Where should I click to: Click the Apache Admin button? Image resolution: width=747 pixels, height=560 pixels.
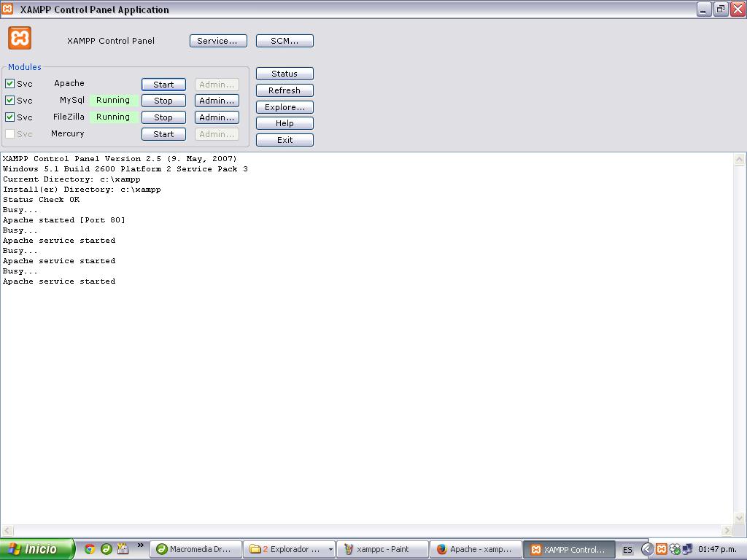(x=217, y=85)
